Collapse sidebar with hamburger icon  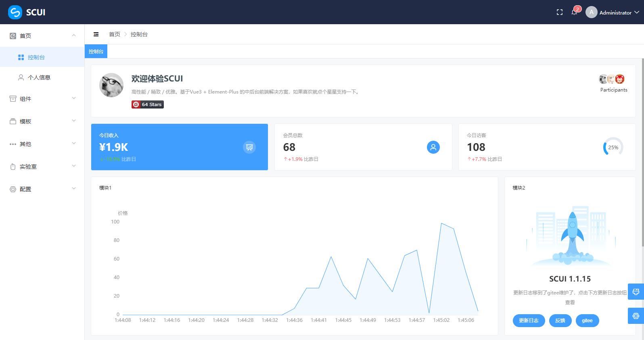click(x=96, y=34)
